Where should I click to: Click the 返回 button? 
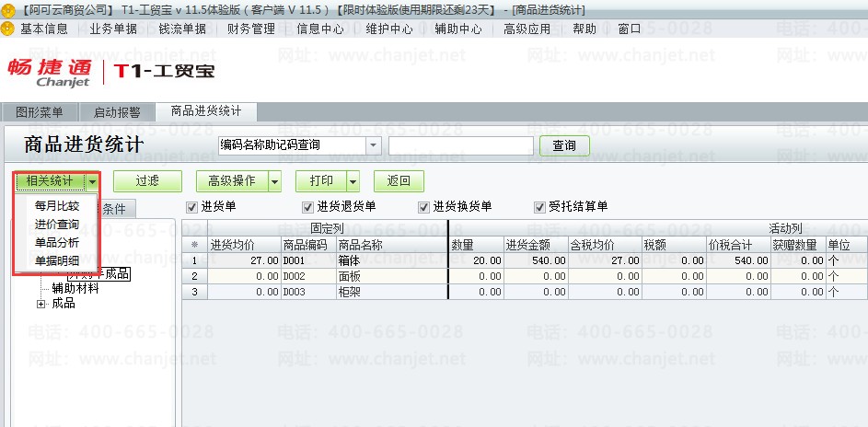pos(399,181)
